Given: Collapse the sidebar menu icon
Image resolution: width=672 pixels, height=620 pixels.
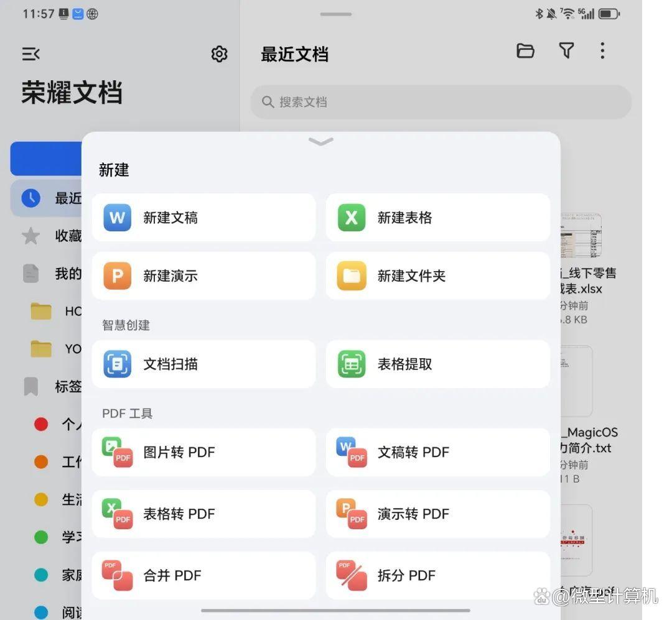Looking at the screenshot, I should tap(31, 55).
